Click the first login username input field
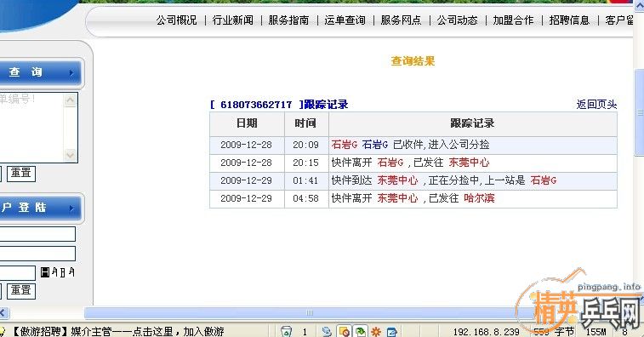 37,234
